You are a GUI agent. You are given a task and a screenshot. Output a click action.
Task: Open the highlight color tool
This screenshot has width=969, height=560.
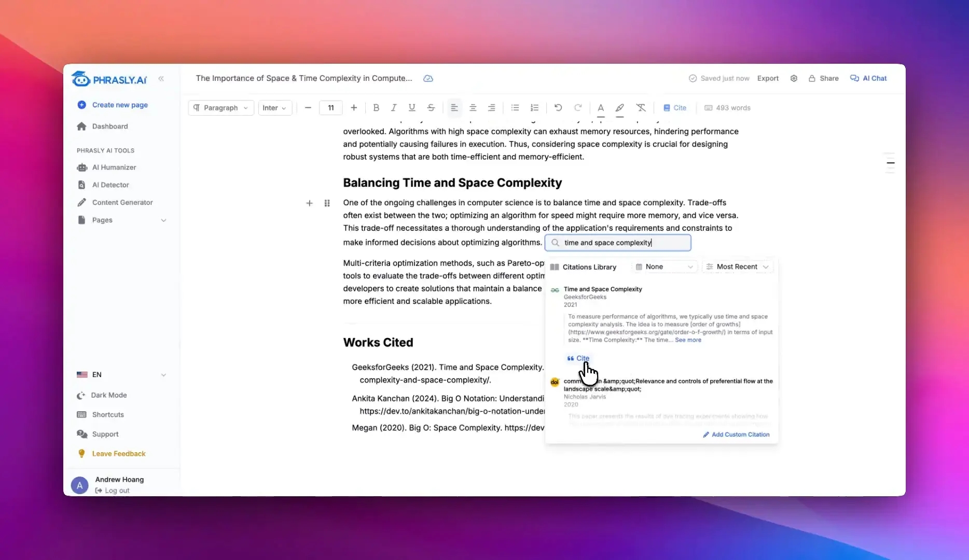tap(620, 108)
